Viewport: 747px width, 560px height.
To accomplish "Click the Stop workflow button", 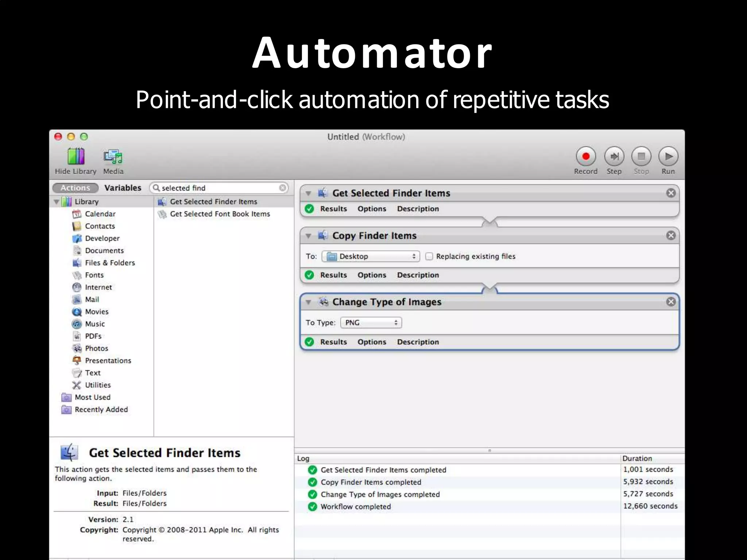I will (641, 157).
